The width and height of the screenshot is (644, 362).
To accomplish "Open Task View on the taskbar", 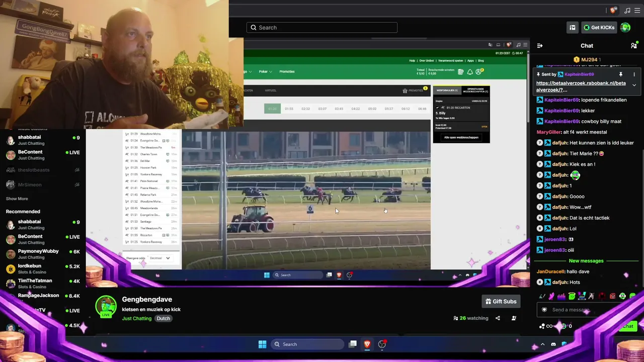I will click(353, 344).
